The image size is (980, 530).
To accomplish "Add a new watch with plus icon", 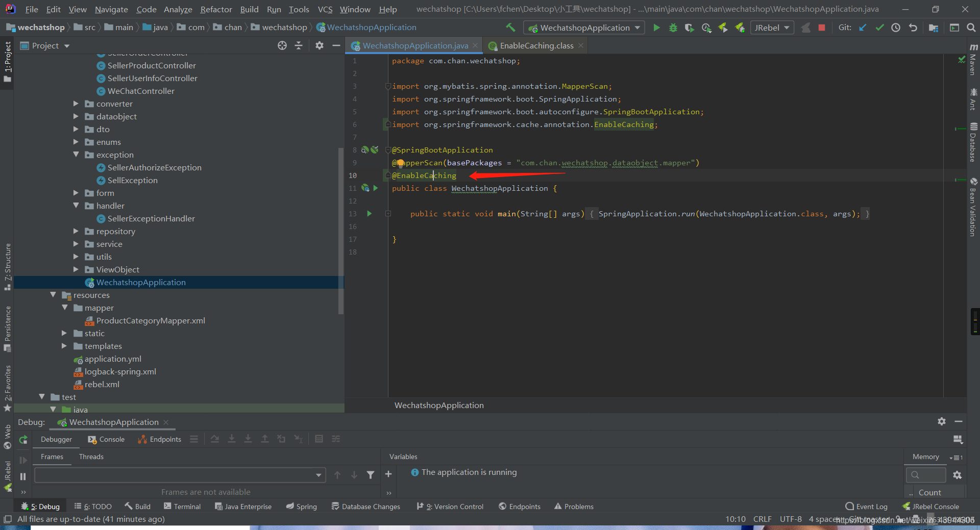I will coord(388,474).
